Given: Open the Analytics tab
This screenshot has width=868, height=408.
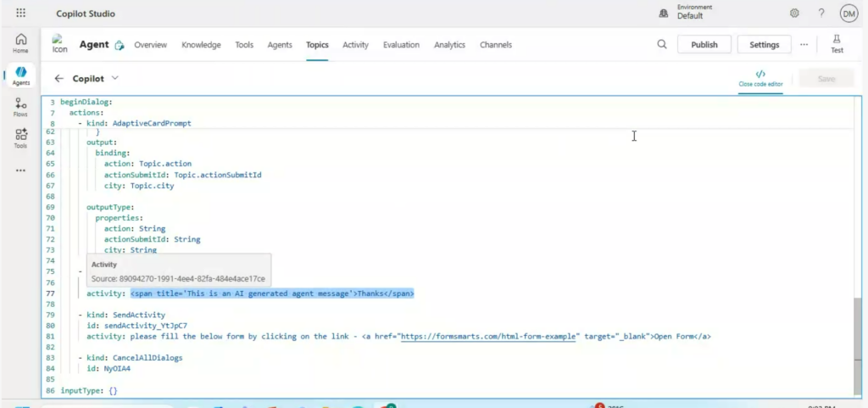Looking at the screenshot, I should [449, 45].
